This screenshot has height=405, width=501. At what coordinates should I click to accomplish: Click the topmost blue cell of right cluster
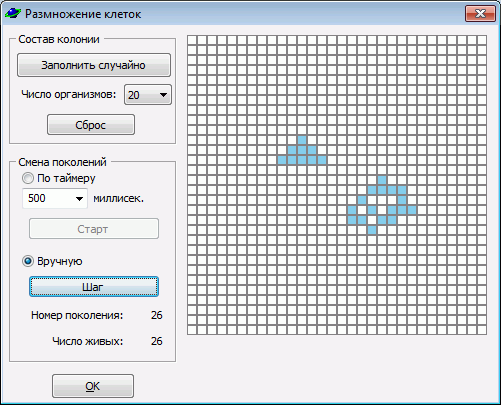tap(382, 180)
